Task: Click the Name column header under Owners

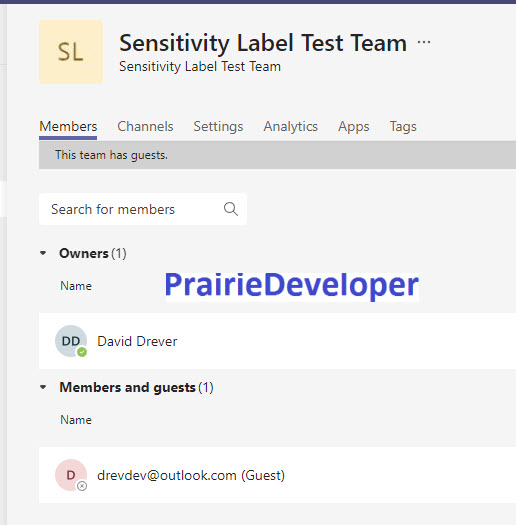Action: [76, 286]
